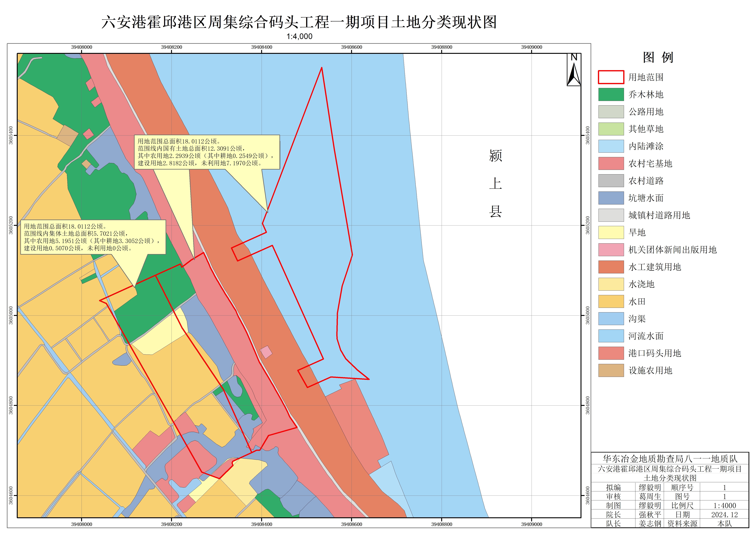This screenshot has height=535, width=756.
Task: Choose the 机关团体新闻出版用地 pink swatch
Action: click(x=611, y=250)
